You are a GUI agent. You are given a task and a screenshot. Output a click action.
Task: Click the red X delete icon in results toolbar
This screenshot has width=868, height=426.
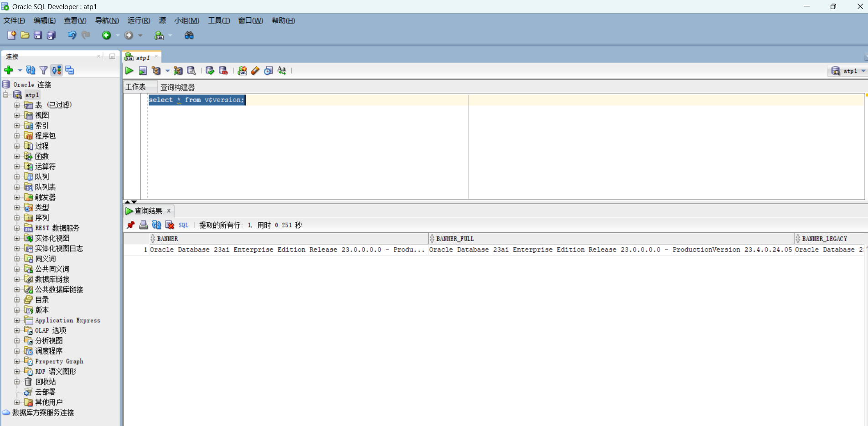coord(170,225)
